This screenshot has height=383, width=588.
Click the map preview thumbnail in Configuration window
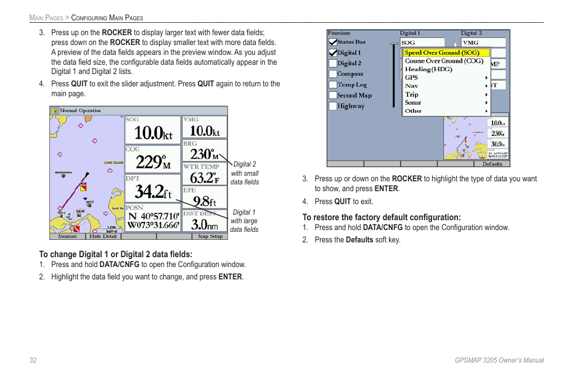click(x=465, y=138)
